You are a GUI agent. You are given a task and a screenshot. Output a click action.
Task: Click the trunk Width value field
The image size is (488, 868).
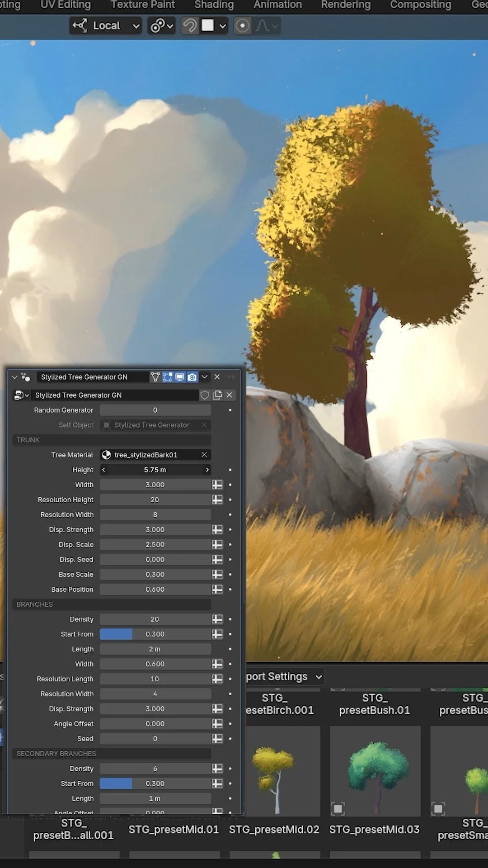155,485
